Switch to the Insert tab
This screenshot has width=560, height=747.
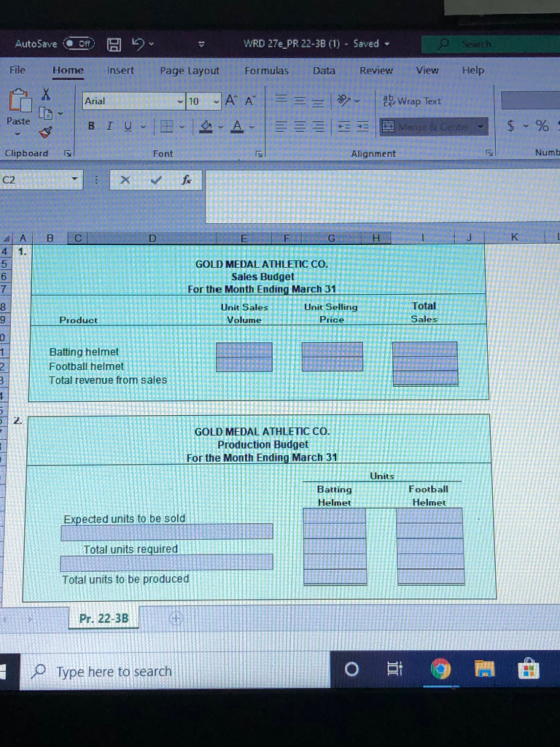point(120,71)
